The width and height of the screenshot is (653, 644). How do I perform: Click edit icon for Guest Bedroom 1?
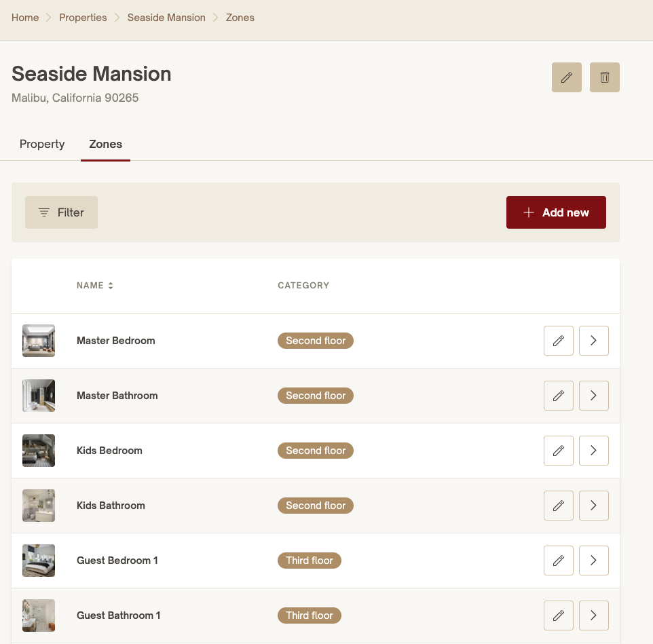click(x=558, y=561)
